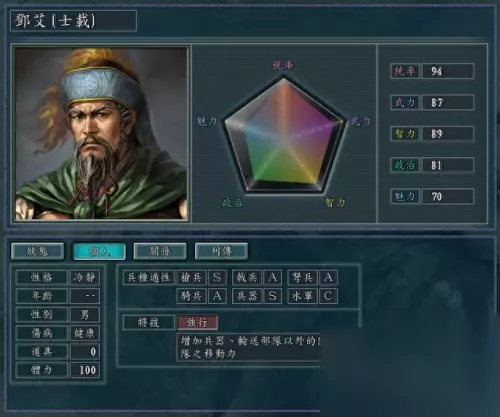Open the 列傳 biography tab

221,251
